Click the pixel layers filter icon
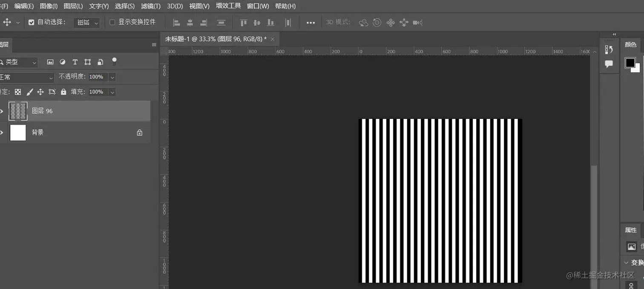Screen dimensions: 644x289 [x=50, y=62]
